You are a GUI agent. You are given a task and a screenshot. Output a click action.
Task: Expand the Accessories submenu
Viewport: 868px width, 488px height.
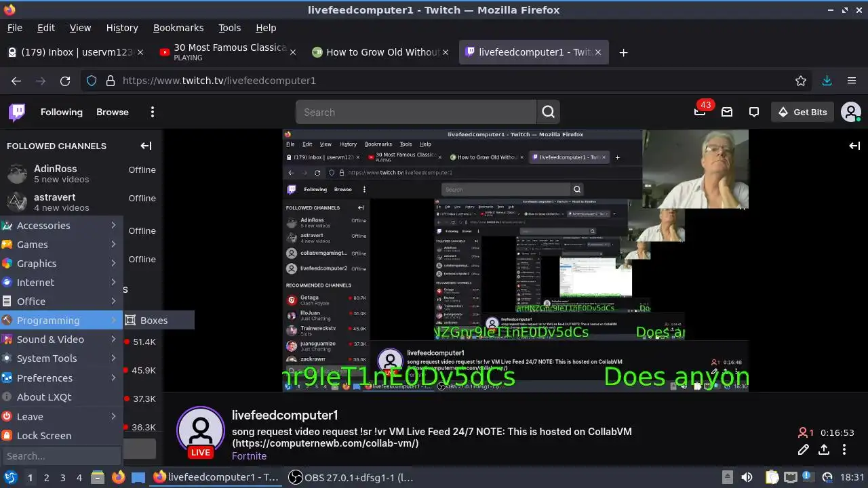(x=61, y=225)
